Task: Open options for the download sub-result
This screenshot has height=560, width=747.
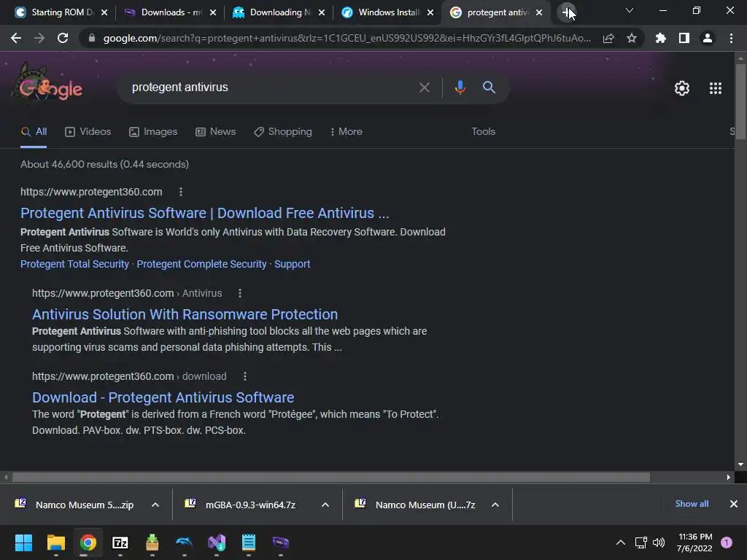Action: (245, 376)
